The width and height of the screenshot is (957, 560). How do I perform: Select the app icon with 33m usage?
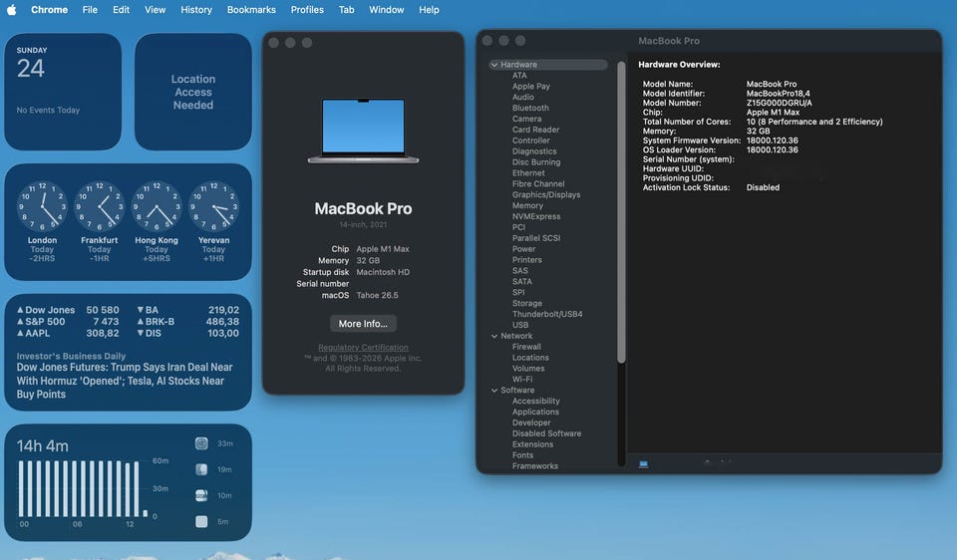click(x=201, y=443)
